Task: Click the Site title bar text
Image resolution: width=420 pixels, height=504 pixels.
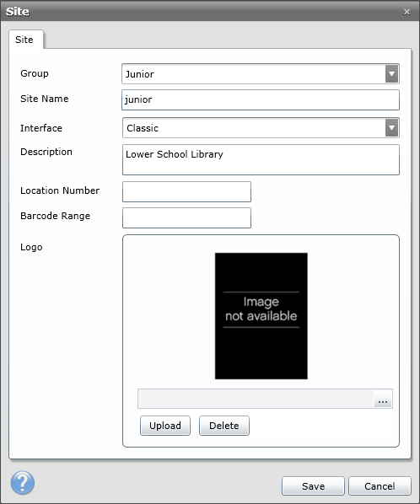Action: click(18, 12)
